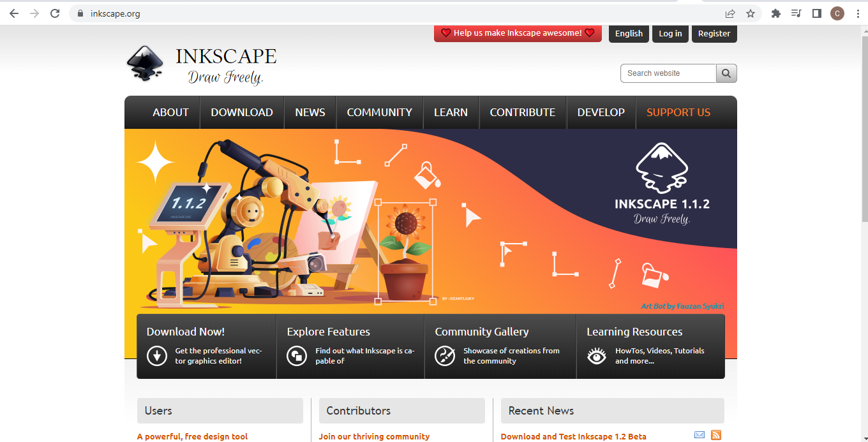Screen dimensions: 868x442
Task: Click the Community Gallery heading
Action: point(482,332)
